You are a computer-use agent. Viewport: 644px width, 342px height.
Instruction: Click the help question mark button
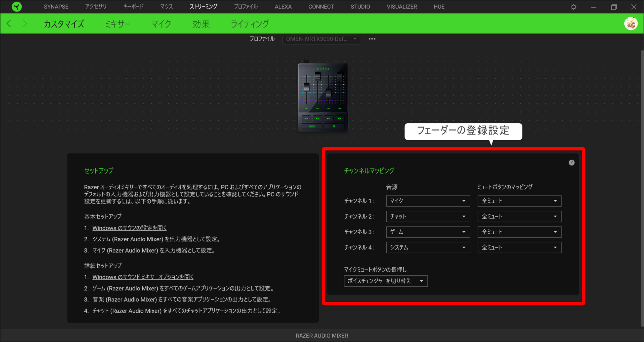click(571, 163)
